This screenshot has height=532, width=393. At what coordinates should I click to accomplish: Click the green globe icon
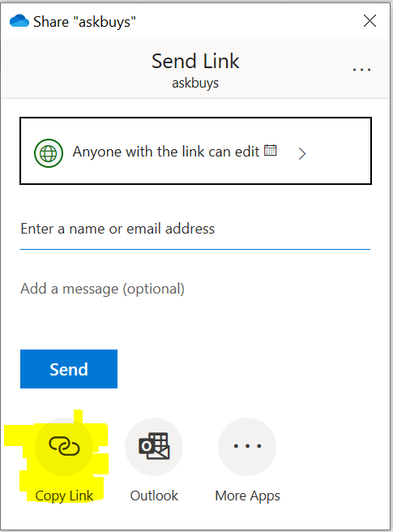click(49, 153)
